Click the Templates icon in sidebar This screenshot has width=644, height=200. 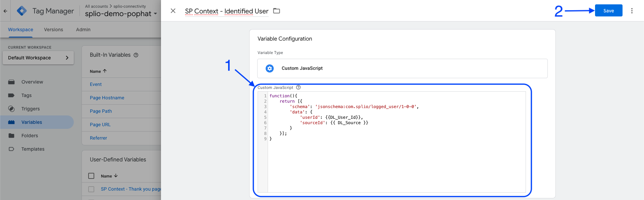[x=11, y=149]
